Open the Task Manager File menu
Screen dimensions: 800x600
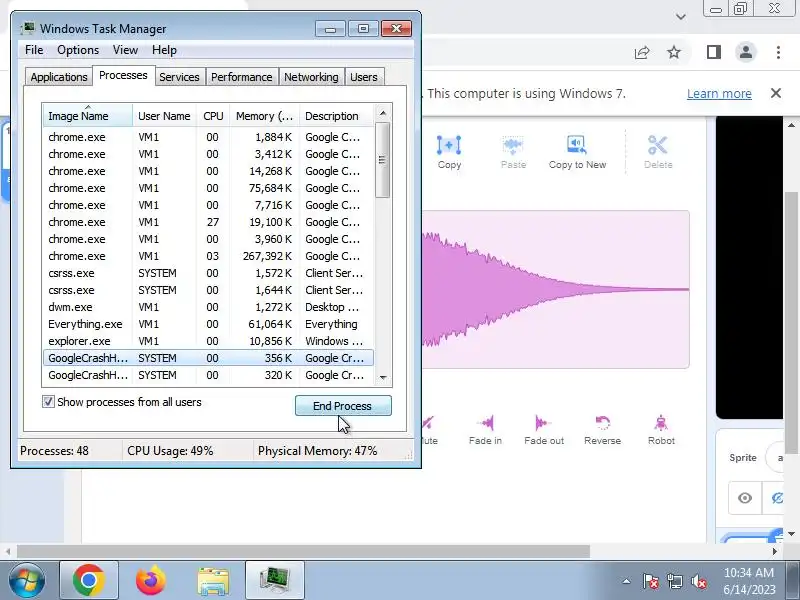[34, 50]
